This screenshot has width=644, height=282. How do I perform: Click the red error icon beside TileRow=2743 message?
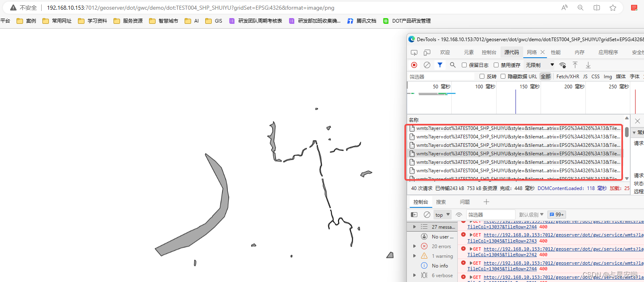point(463,234)
